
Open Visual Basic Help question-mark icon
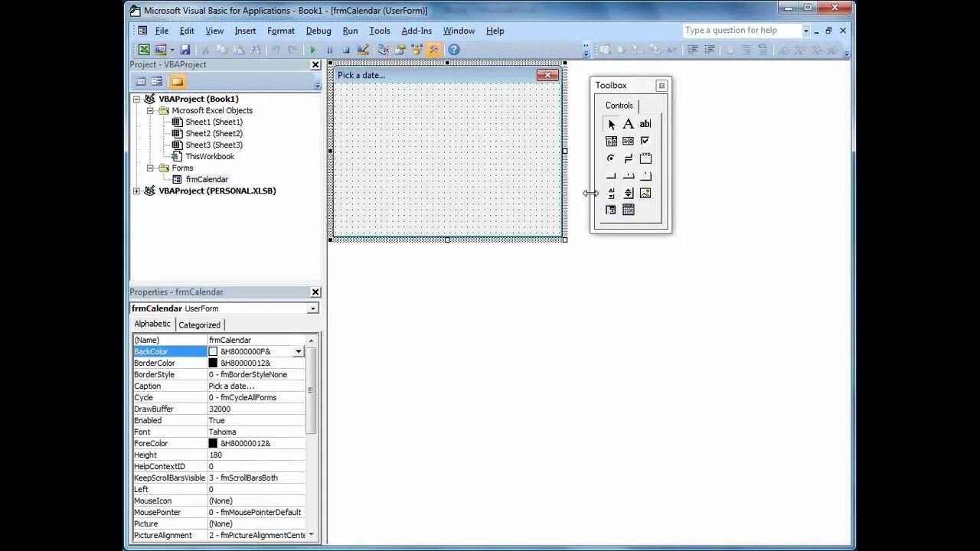454,50
